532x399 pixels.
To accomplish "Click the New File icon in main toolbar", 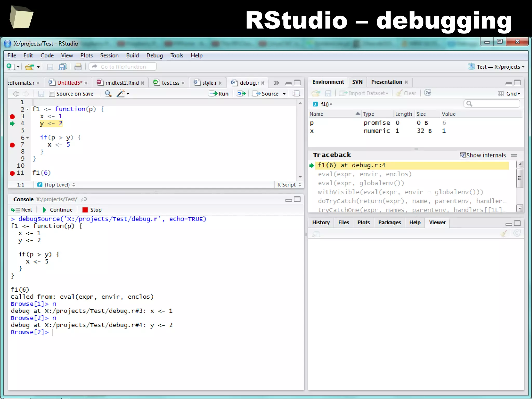I will point(10,67).
